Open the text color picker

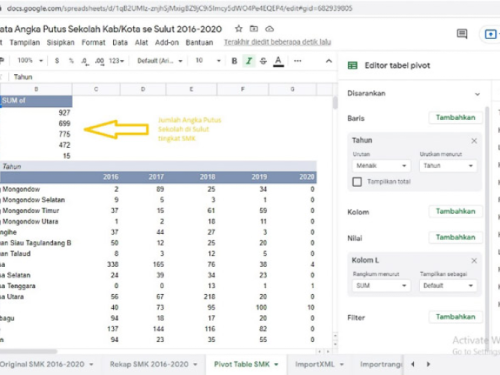pos(278,61)
